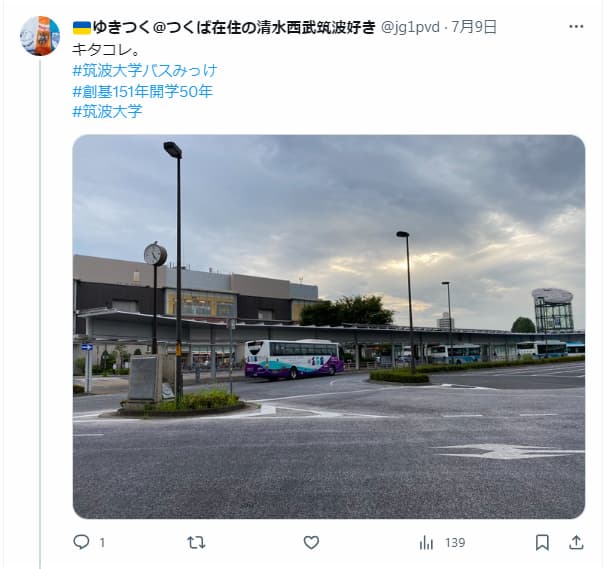Select the last hashtag #筑波大学
This screenshot has width=607, height=569.
click(x=107, y=111)
